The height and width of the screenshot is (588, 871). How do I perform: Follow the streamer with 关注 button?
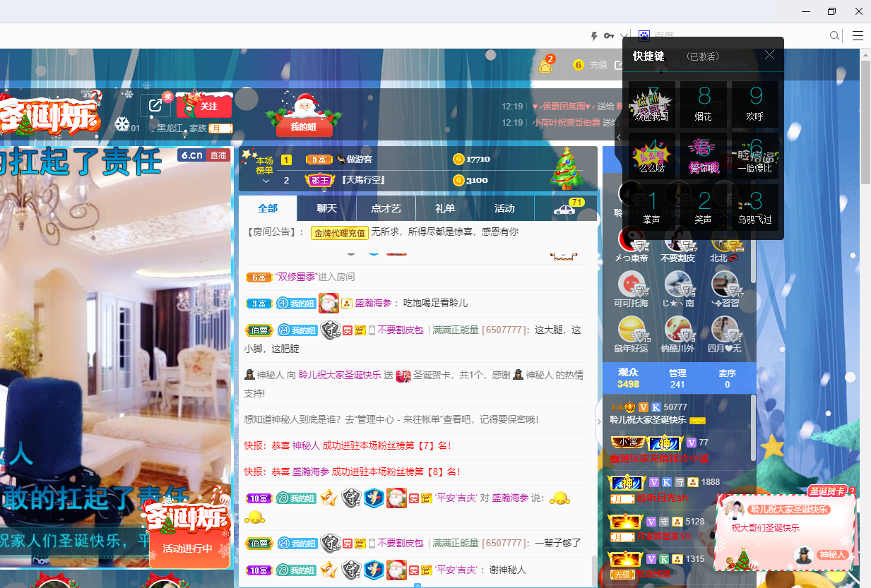(x=203, y=107)
